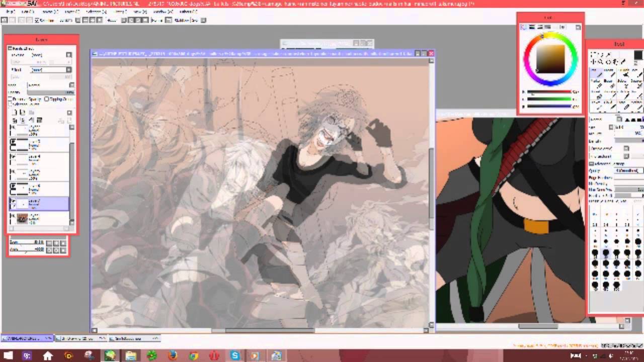Select the Hand tool

(x=616, y=61)
